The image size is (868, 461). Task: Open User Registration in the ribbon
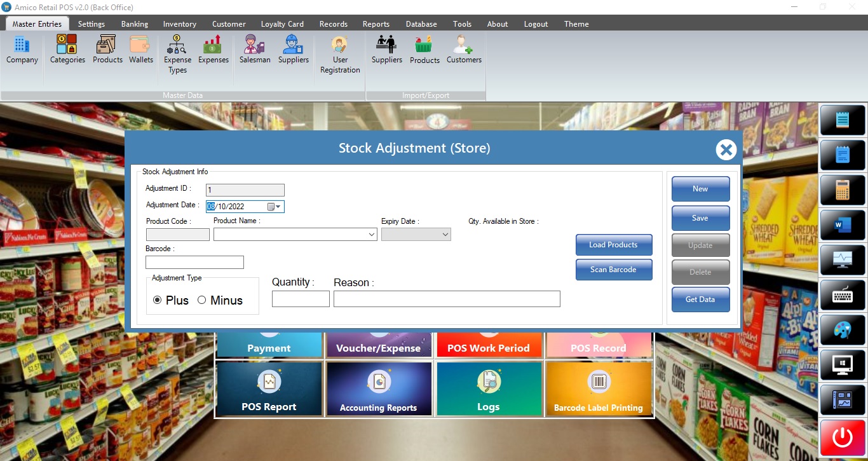pyautogui.click(x=340, y=54)
